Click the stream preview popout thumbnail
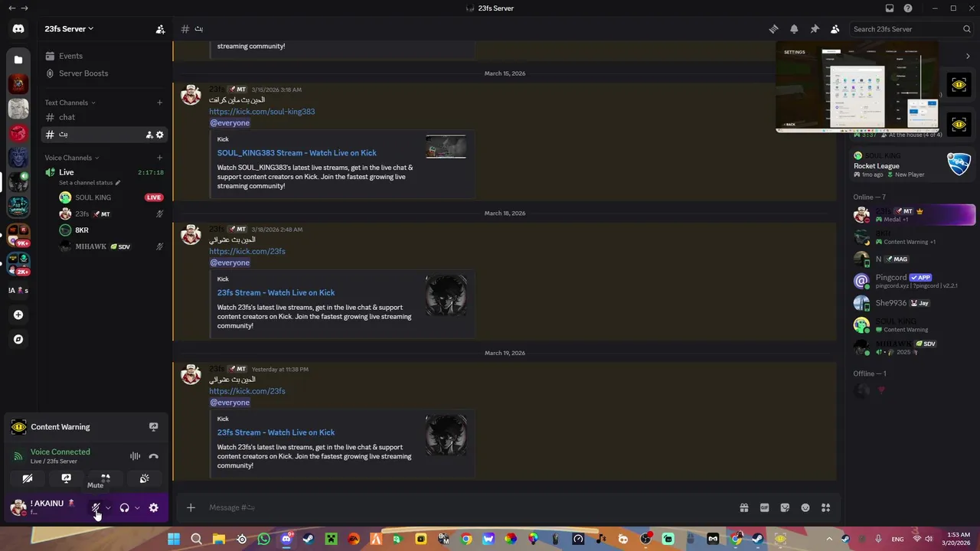Screen dimensions: 980x551 (857, 86)
